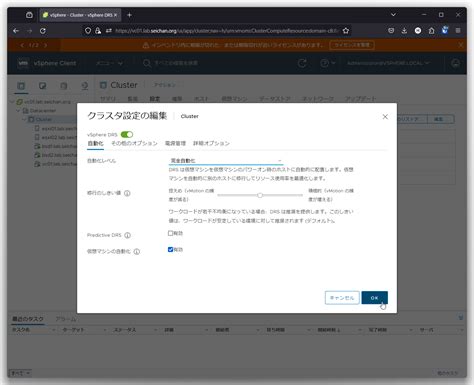Open the 詳細オプション tab
This screenshot has width=474, height=385.
(x=211, y=143)
